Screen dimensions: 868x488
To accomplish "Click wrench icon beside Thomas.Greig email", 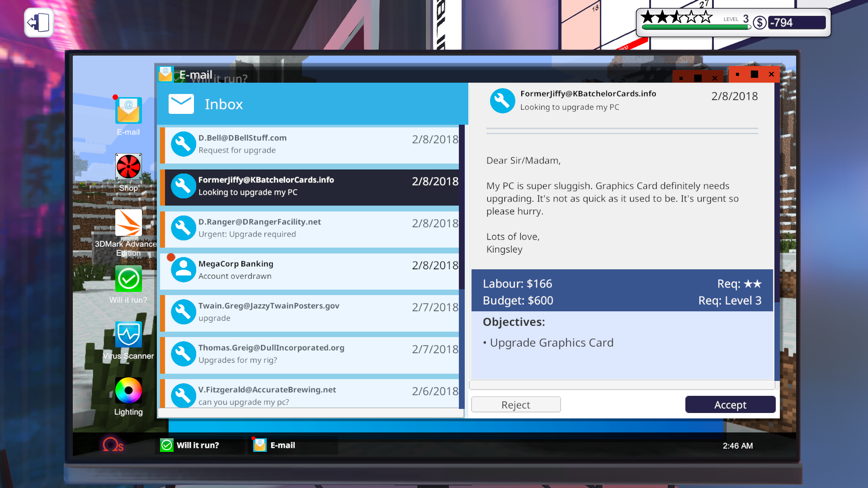I will pos(183,354).
